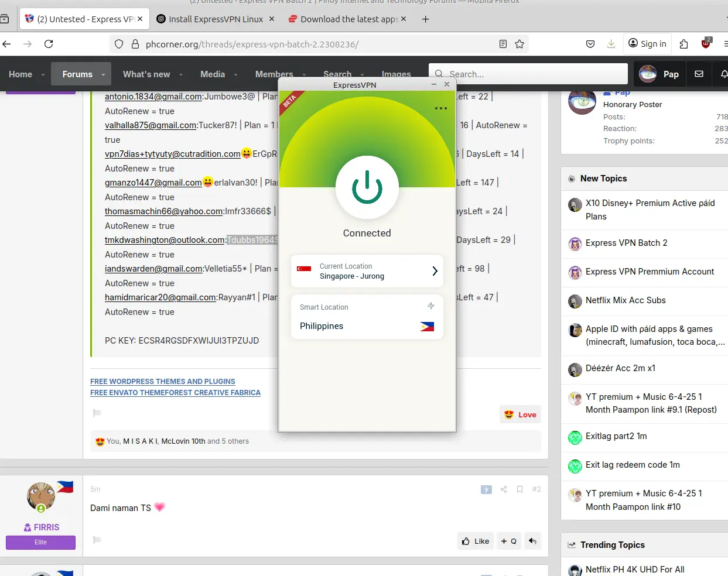Open the Firefox extensions puzzle icon
728x576 pixels.
[683, 44]
